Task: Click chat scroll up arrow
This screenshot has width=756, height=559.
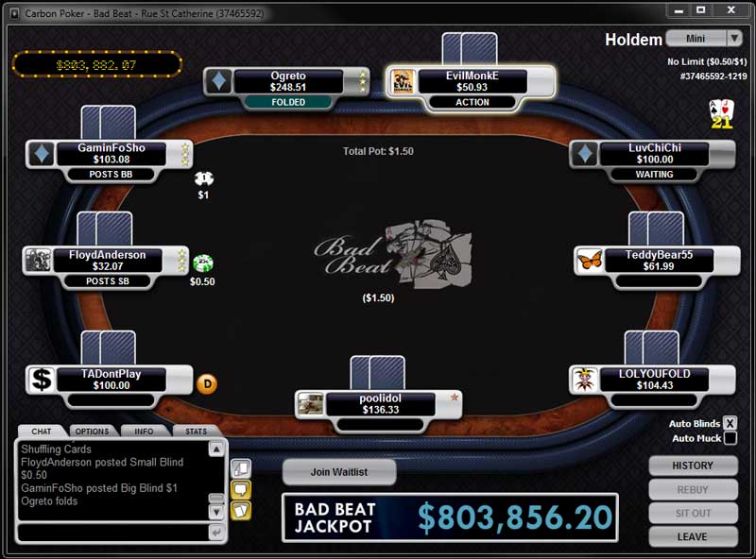Action: (216, 449)
